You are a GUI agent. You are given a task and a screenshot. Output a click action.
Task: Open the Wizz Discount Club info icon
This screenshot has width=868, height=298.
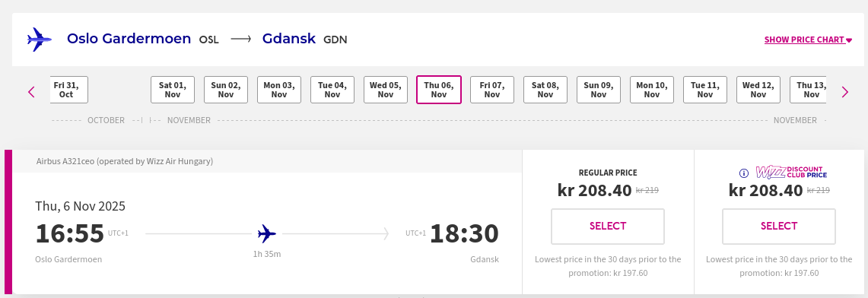point(744,173)
